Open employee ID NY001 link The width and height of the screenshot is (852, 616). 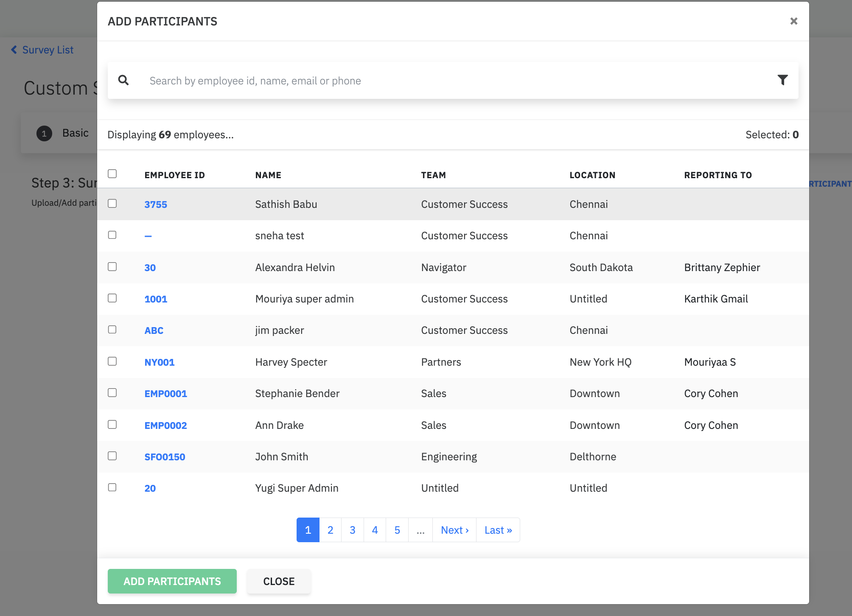coord(160,362)
